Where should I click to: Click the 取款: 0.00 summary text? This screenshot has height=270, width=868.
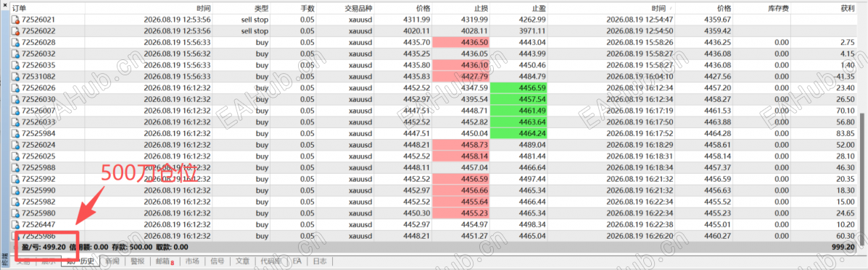pyautogui.click(x=173, y=247)
